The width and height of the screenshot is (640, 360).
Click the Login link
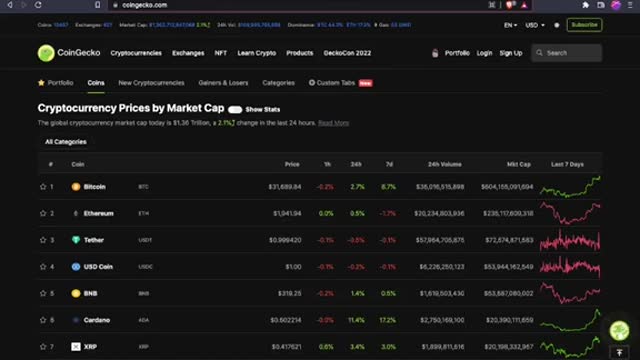(x=484, y=53)
